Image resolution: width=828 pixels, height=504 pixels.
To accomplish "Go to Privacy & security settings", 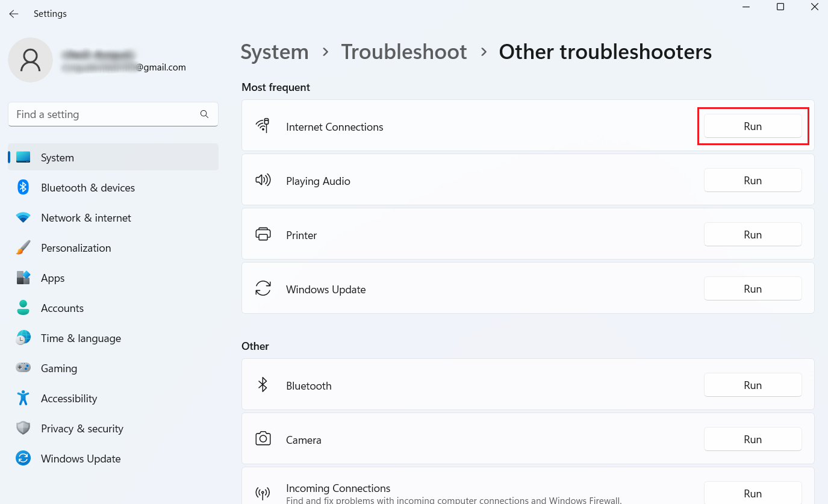I will [x=113, y=428].
